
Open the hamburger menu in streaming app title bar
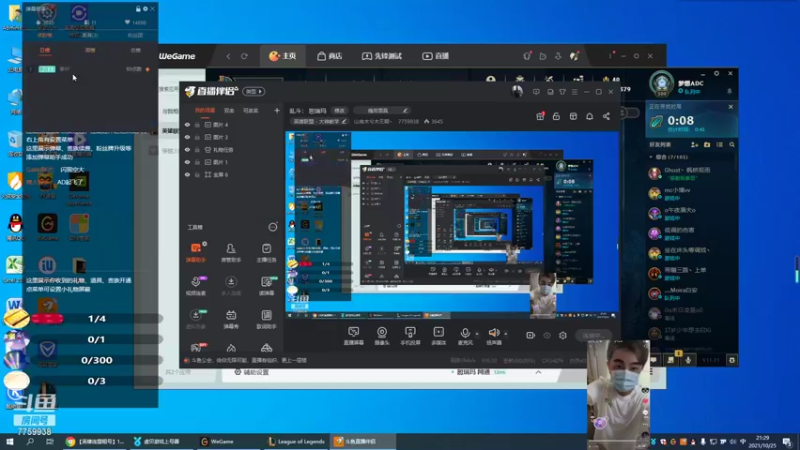[574, 92]
